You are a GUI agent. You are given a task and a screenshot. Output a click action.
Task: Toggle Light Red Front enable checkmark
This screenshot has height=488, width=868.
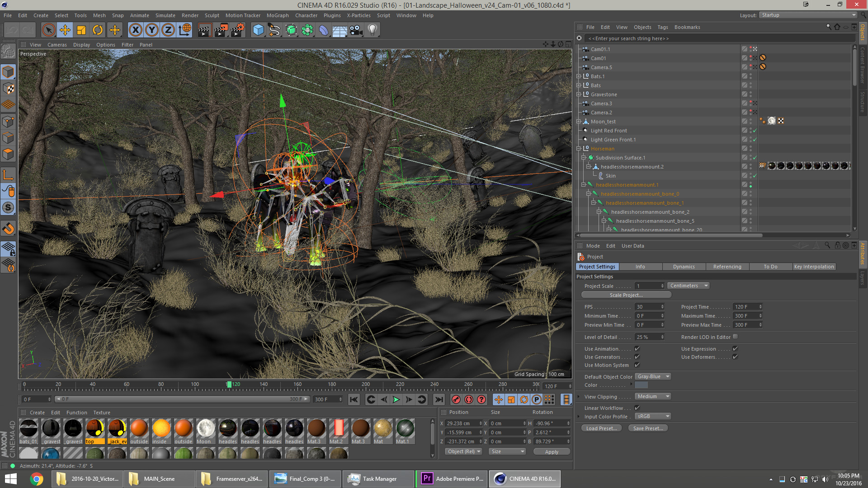pyautogui.click(x=755, y=131)
